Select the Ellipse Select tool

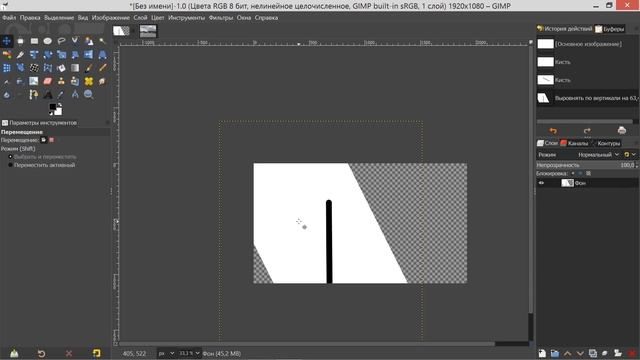(x=48, y=41)
